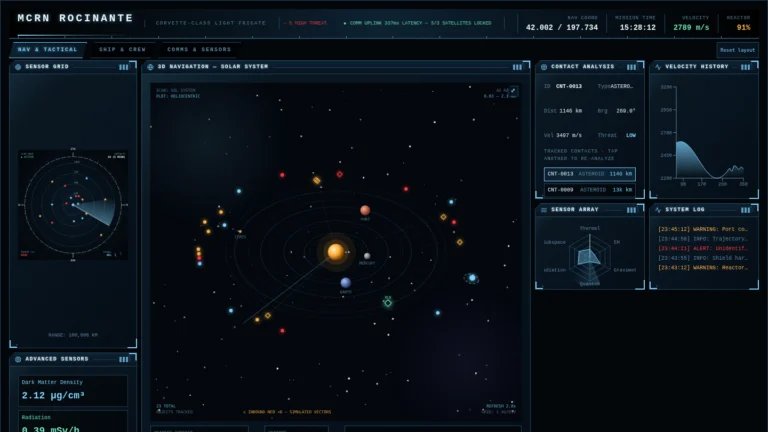
Task: Select the Earth planet on the map
Action: pos(345,283)
